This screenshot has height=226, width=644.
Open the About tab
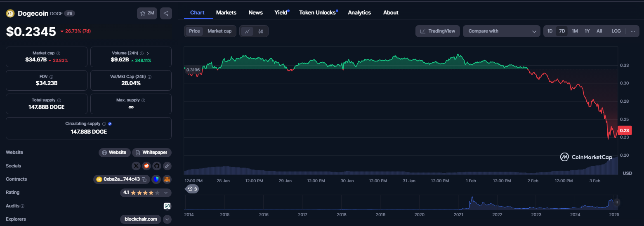391,13
